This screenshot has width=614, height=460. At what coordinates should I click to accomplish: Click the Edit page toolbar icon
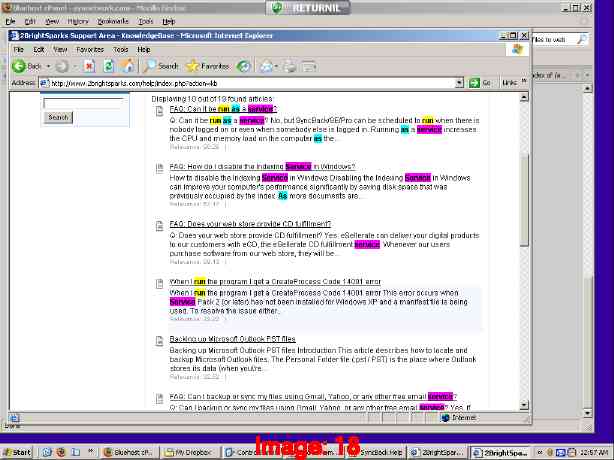point(309,67)
